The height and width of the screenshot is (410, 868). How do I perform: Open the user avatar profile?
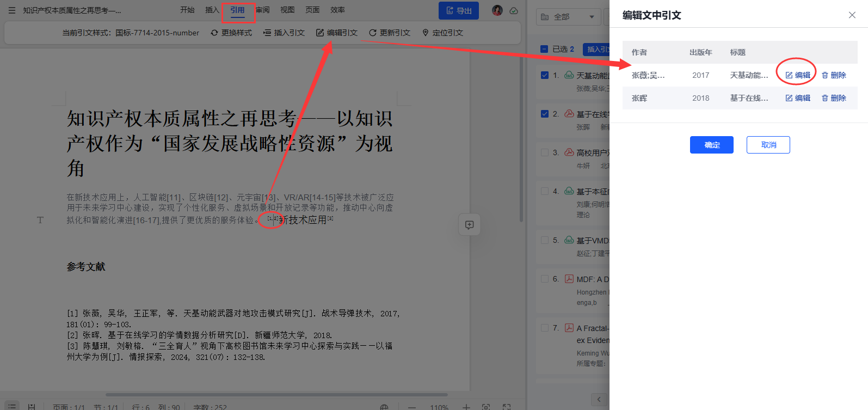click(x=497, y=10)
